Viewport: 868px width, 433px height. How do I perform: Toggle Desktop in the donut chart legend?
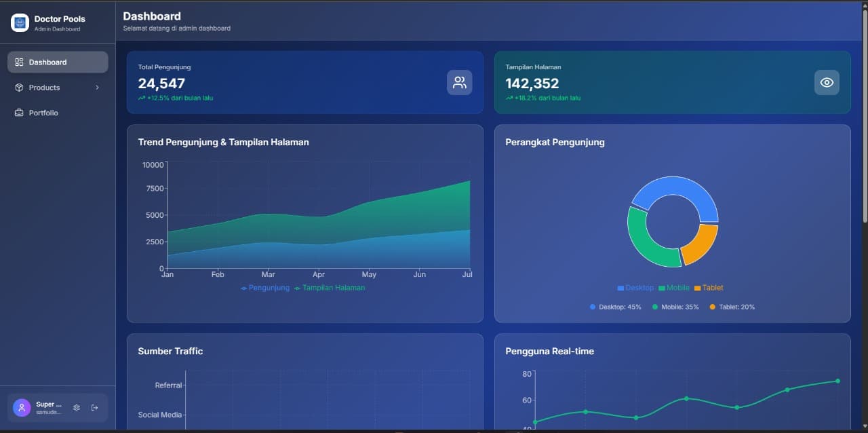[x=635, y=288]
